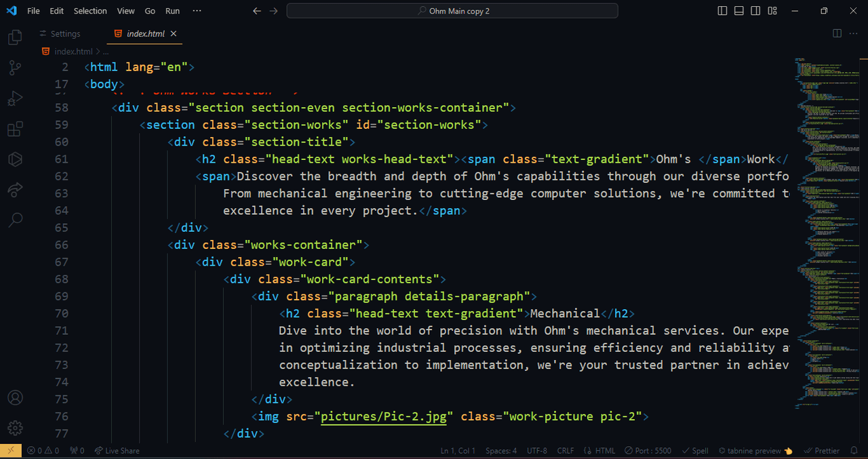Toggle the primary side bar layout button

point(722,11)
